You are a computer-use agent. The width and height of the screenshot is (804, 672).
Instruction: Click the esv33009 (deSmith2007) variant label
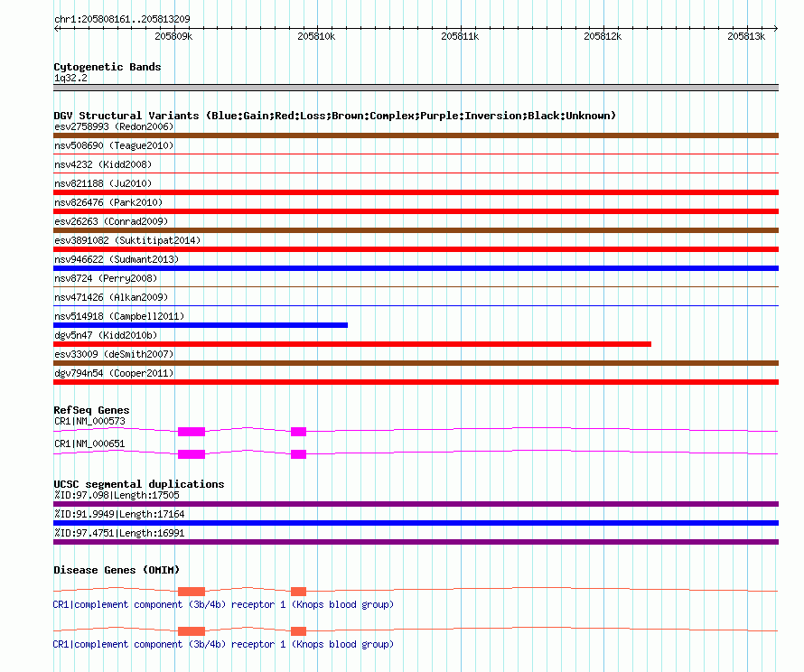tap(114, 354)
